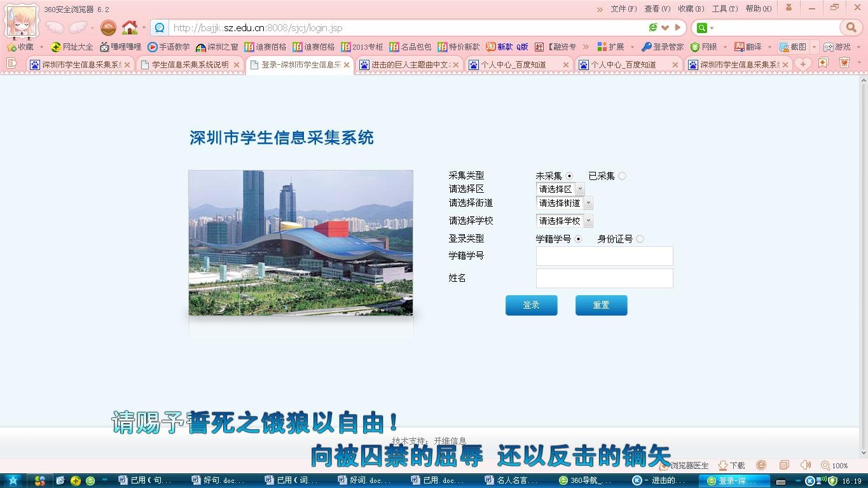The height and width of the screenshot is (488, 868).
Task: Switch to the 个人中心_百度知道 tab
Action: pyautogui.click(x=515, y=64)
